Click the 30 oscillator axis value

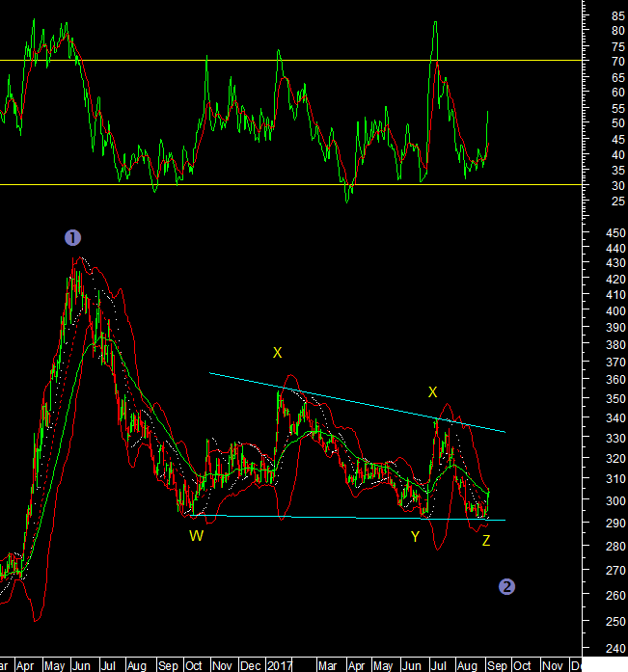click(x=618, y=186)
